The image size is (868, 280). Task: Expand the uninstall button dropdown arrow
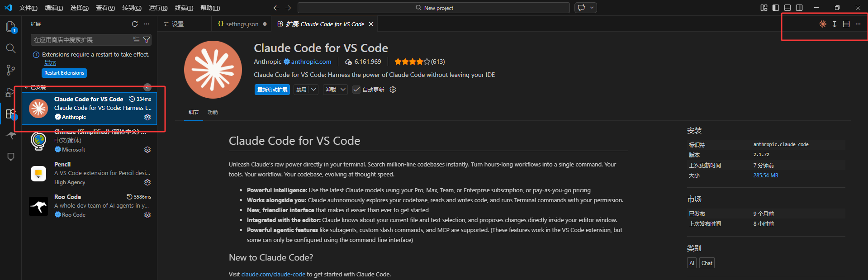click(x=343, y=90)
